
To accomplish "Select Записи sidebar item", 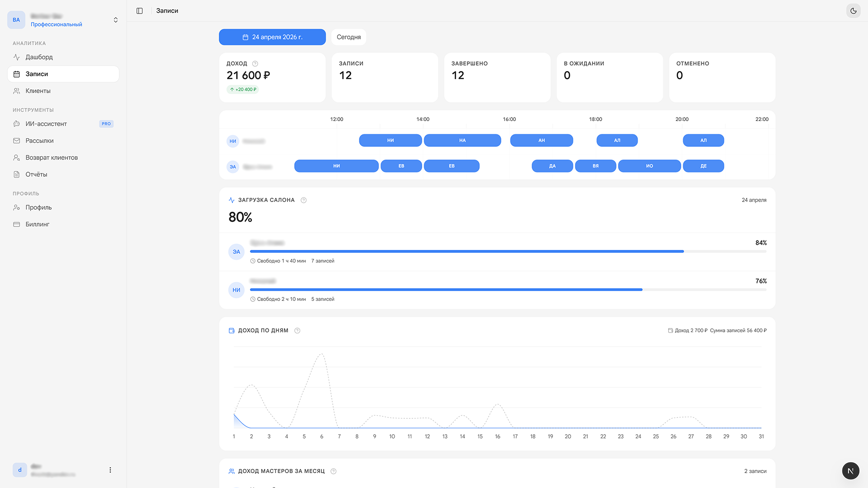I will coord(63,74).
